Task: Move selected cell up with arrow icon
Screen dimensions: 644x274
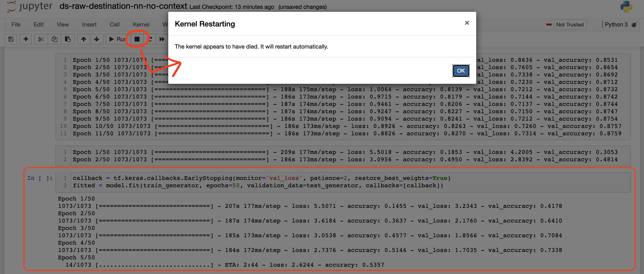Action: click(x=83, y=39)
